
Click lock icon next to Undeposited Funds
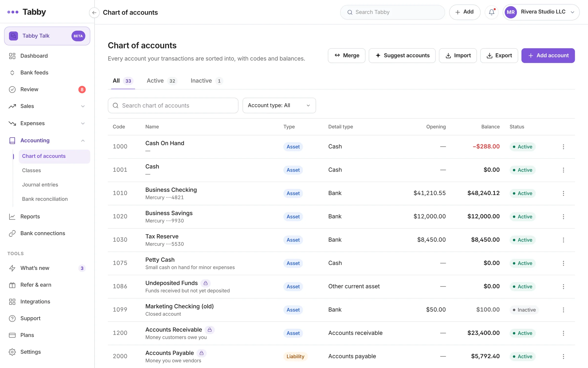(x=206, y=283)
